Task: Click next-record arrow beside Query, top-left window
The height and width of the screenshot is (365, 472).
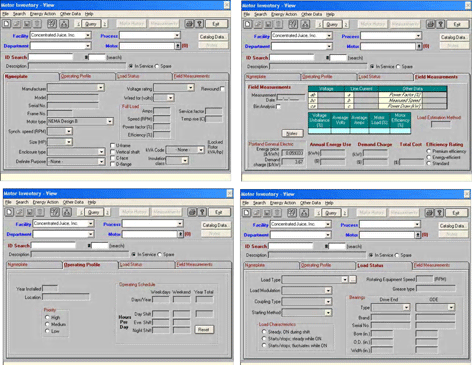Action: 104,24
